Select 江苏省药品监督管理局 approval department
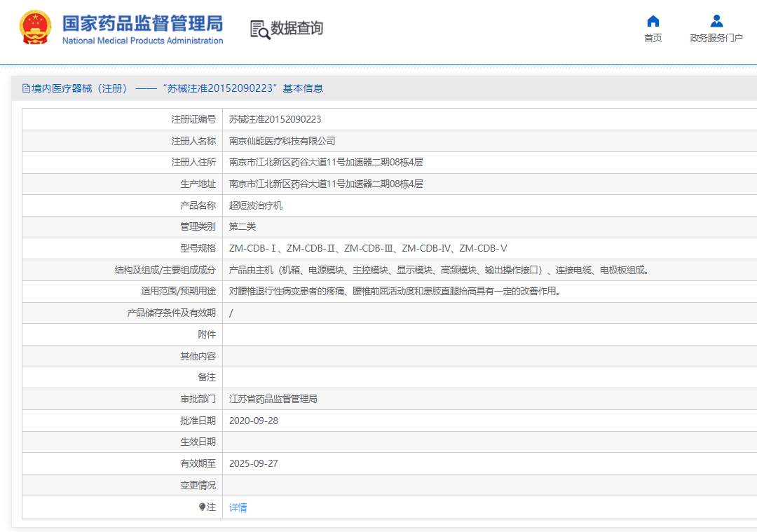757x532 pixels. coord(273,399)
